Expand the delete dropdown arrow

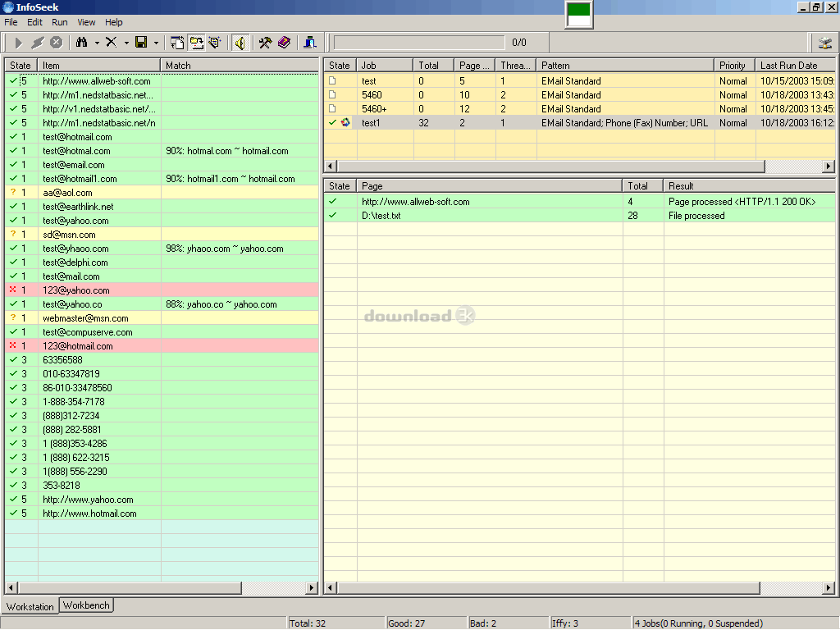(126, 43)
